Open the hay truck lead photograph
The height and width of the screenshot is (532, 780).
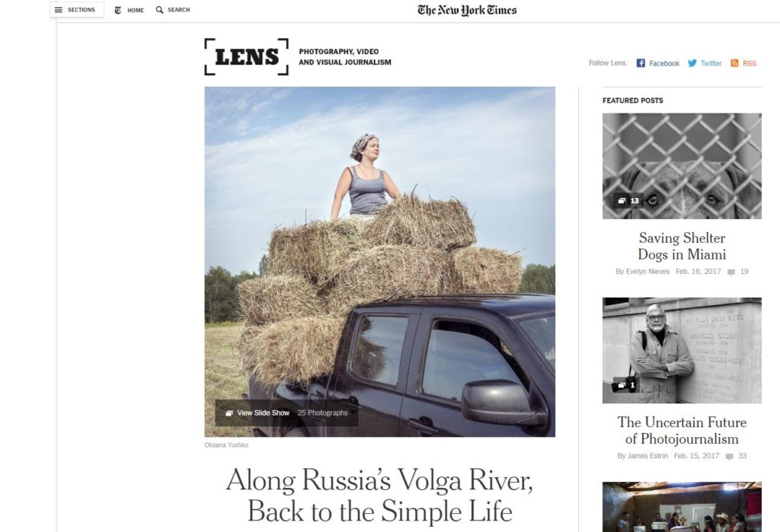(379, 262)
